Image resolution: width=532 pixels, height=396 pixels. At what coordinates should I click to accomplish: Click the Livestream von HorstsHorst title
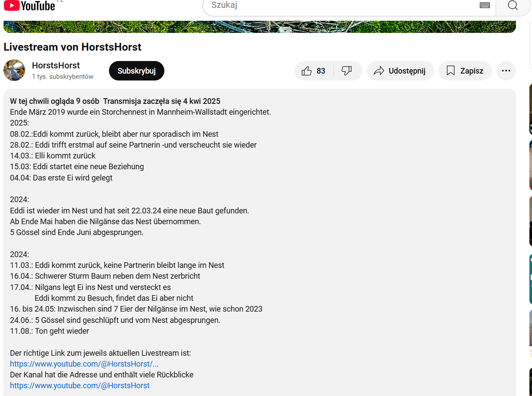tap(73, 47)
